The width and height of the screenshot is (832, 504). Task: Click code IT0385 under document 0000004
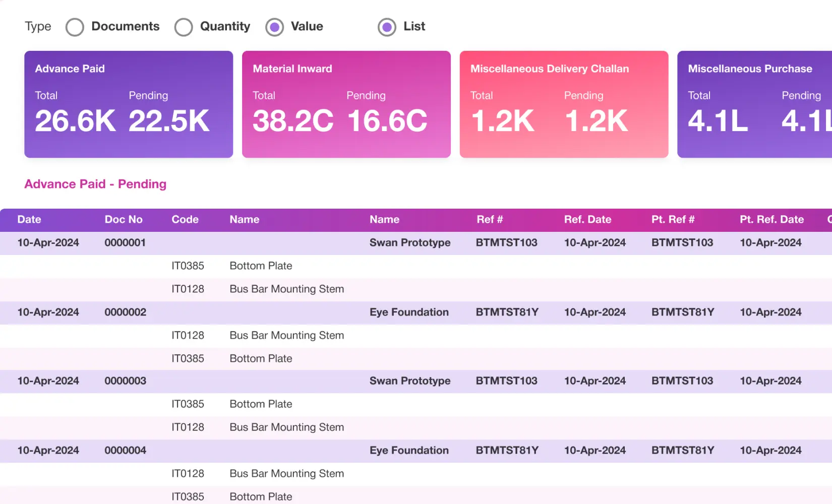pos(188,497)
